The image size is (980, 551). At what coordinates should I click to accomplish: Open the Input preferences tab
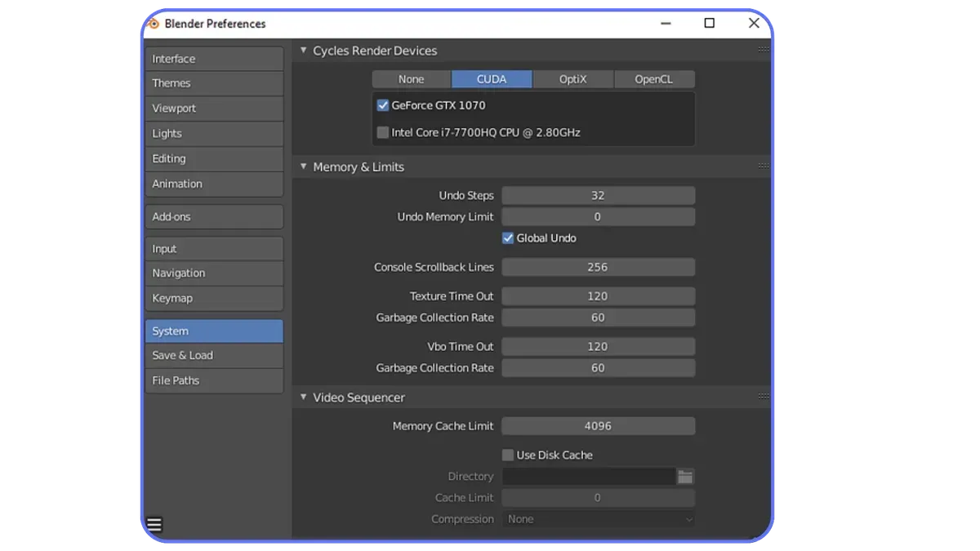click(214, 249)
